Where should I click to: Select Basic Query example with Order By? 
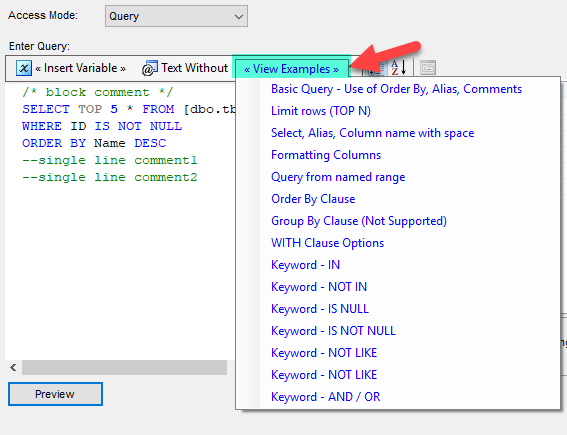tap(397, 89)
